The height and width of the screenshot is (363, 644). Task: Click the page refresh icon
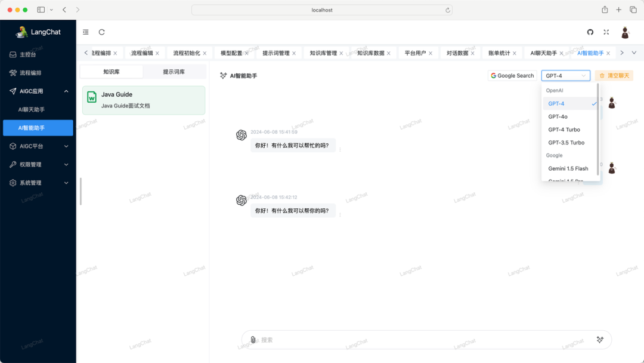[101, 32]
